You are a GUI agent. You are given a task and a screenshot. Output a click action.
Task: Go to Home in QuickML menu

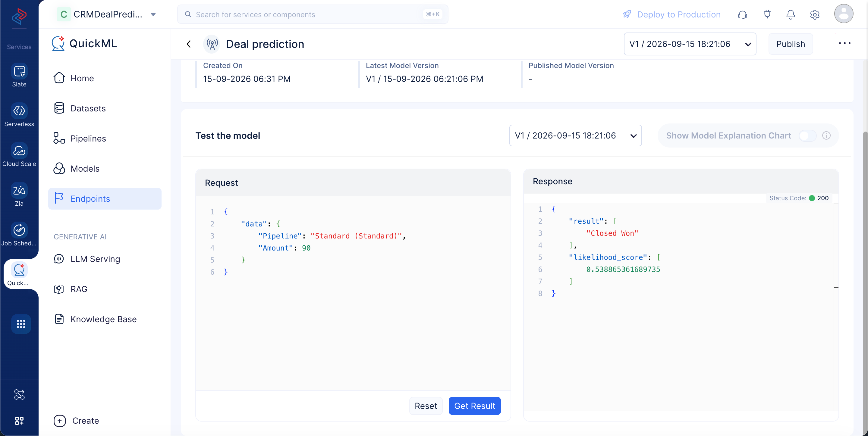coord(105,78)
